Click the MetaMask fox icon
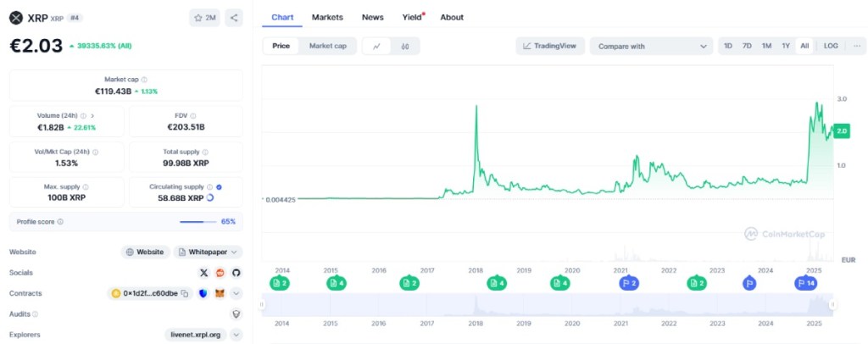 tap(220, 293)
